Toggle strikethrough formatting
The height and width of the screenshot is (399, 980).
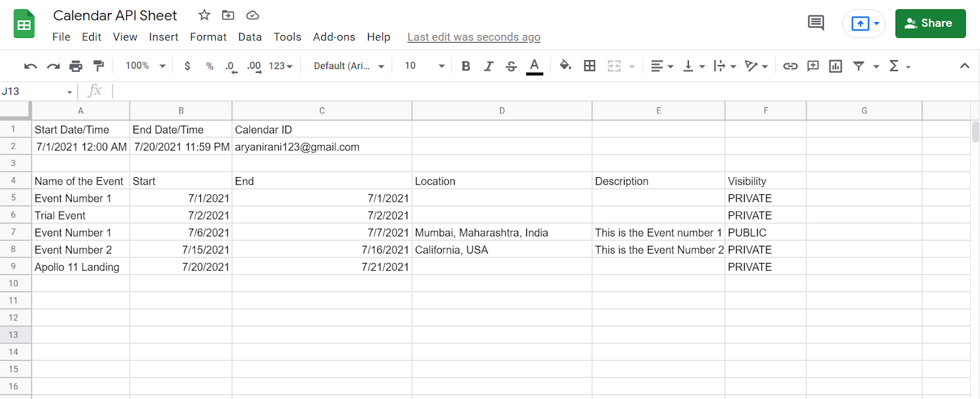click(511, 66)
